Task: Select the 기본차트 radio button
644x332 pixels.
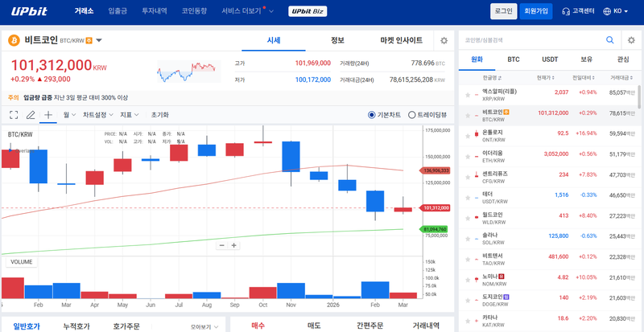Action: (372, 115)
